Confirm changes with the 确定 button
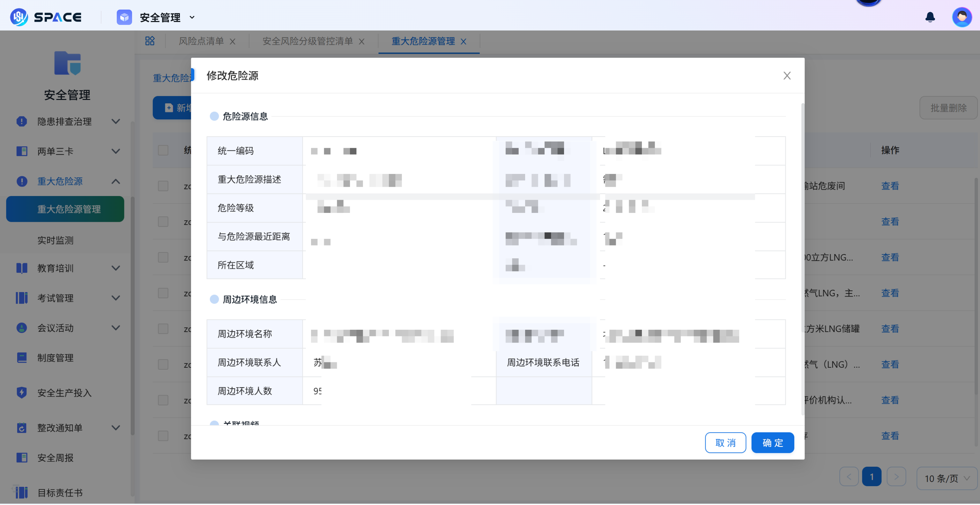980x505 pixels. (773, 442)
